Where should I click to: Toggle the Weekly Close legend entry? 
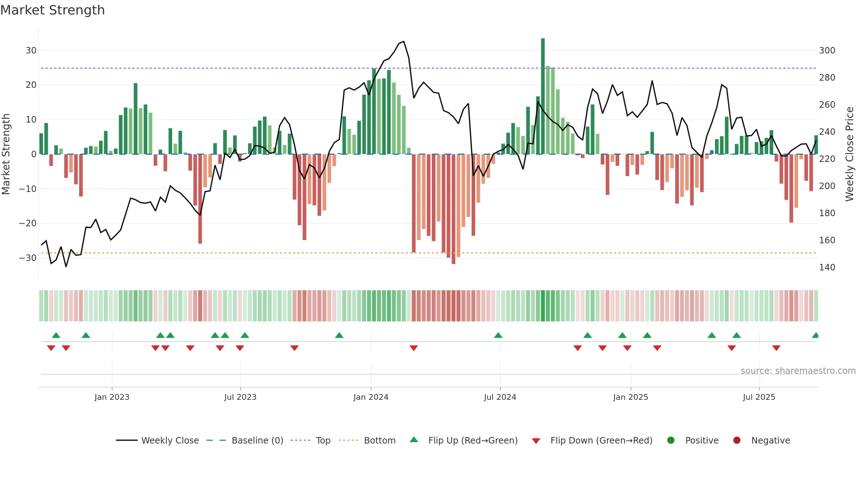(x=158, y=440)
